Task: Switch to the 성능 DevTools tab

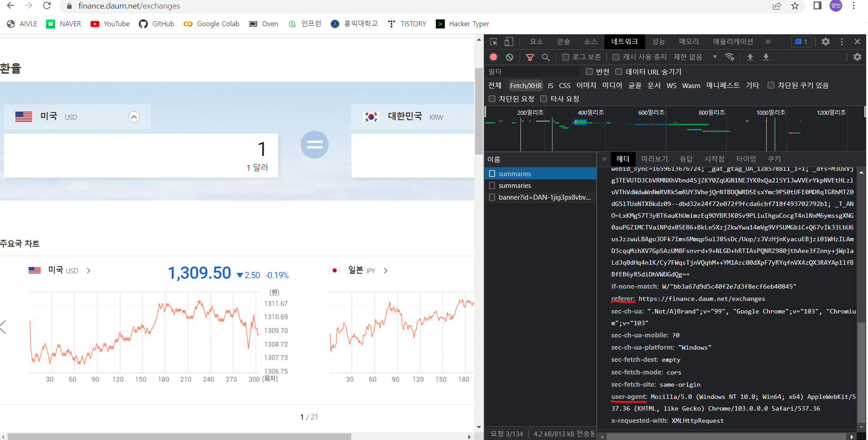Action: tap(658, 42)
